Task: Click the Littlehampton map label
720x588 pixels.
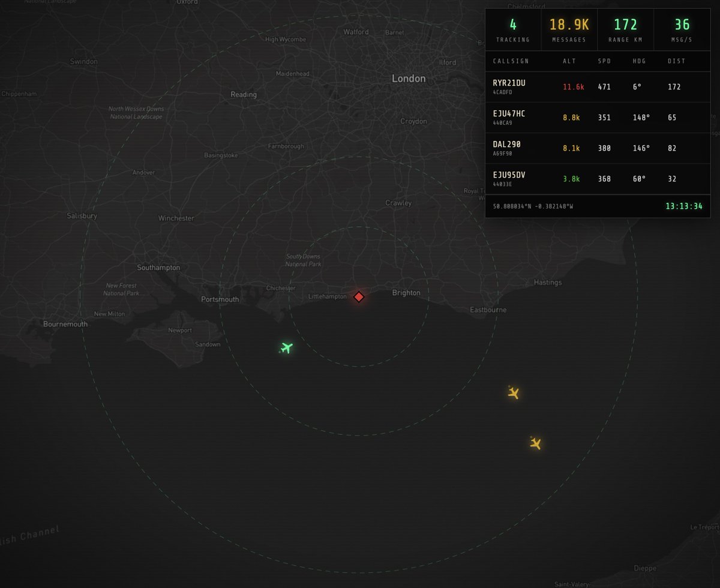Action: tap(327, 297)
